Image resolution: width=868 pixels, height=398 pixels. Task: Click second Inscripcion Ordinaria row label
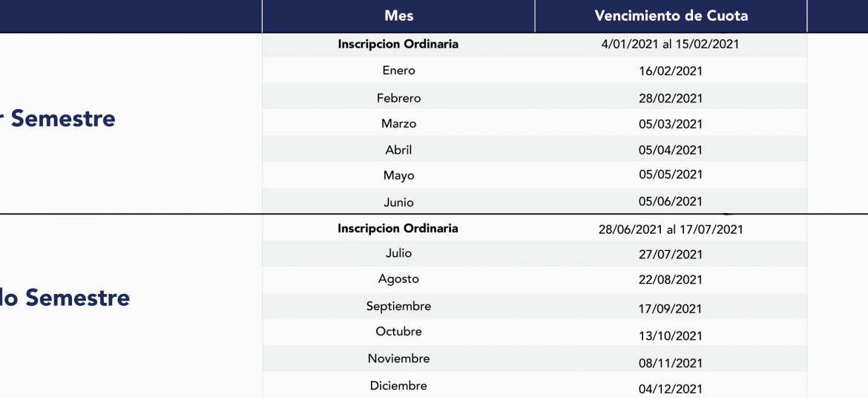(x=398, y=229)
